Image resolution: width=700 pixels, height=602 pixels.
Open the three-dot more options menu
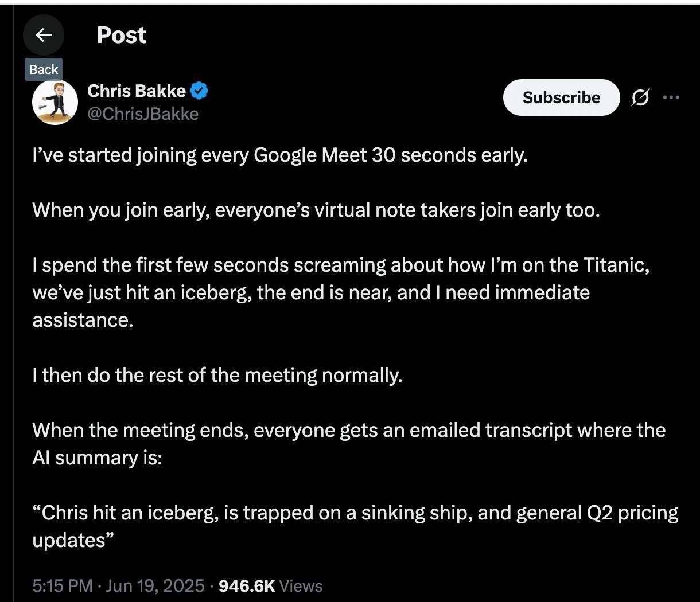coord(671,97)
